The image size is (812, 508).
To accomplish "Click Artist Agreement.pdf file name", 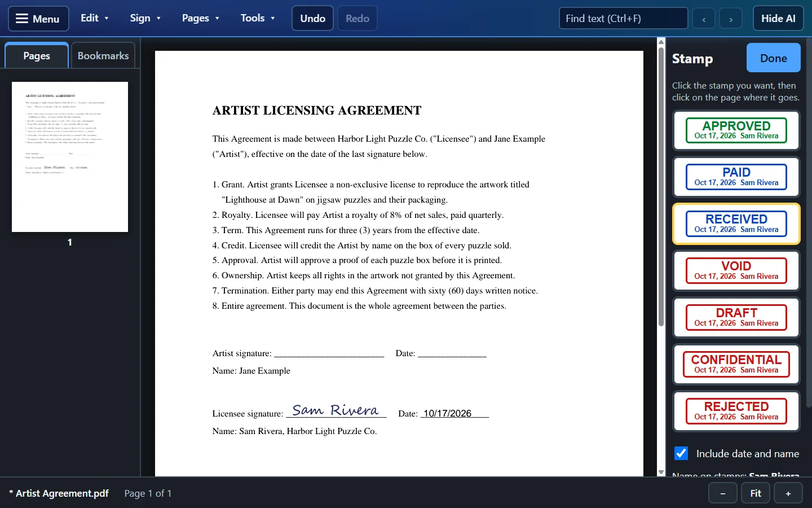I will coord(62,493).
